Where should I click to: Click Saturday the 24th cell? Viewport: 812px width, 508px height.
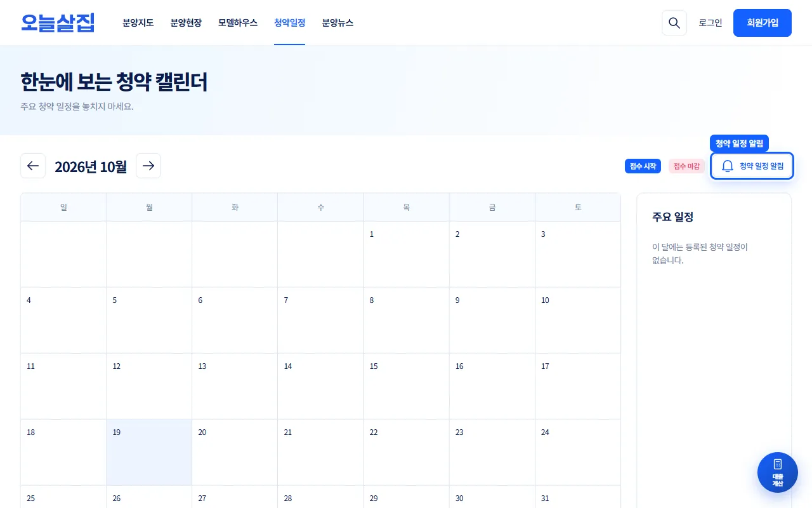[x=578, y=452]
